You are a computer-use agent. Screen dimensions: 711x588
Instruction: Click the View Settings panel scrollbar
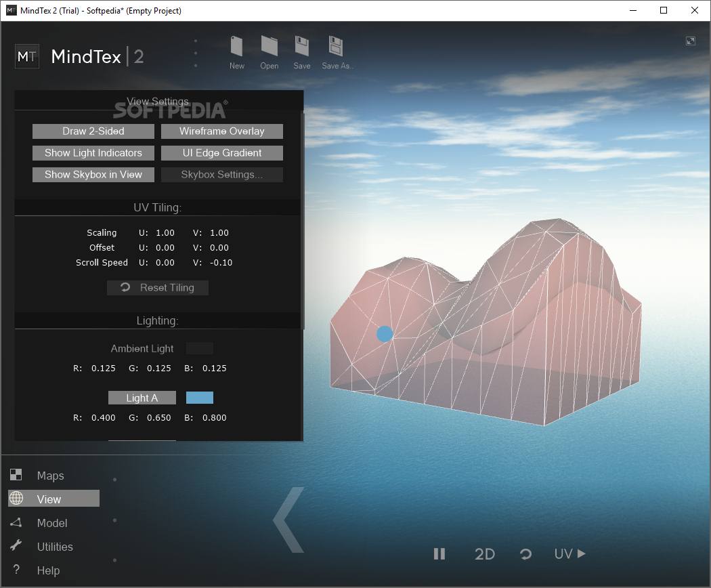point(303,220)
